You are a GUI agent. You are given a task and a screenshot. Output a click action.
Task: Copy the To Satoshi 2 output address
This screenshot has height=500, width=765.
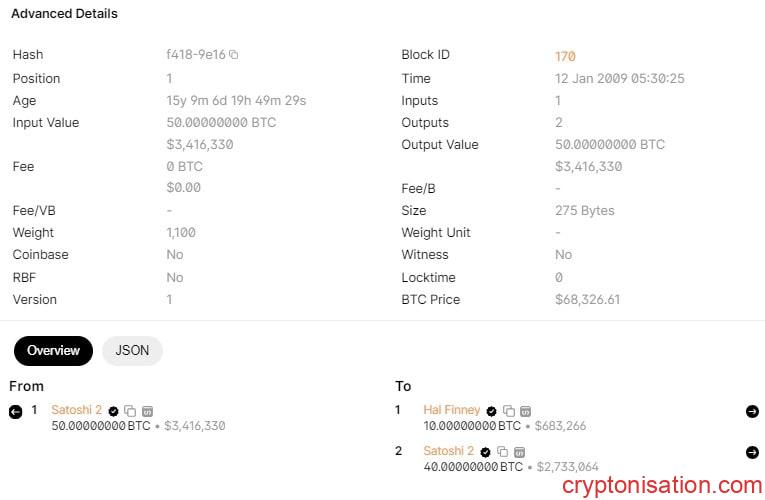[x=502, y=452]
